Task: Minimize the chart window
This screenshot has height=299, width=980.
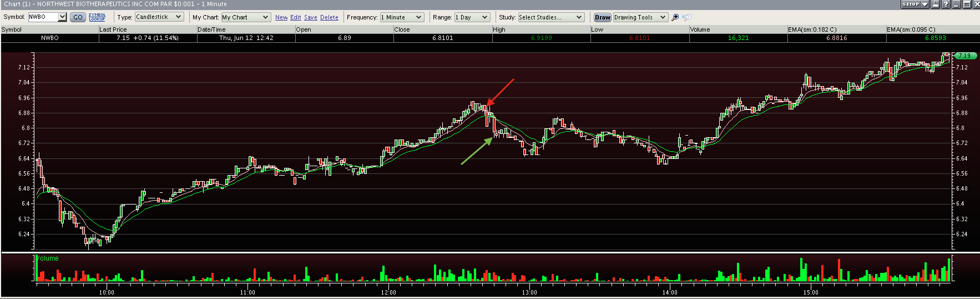Action: (x=956, y=4)
